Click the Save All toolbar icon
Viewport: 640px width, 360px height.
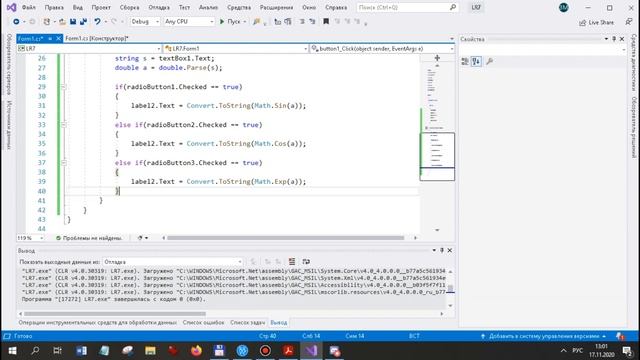pyautogui.click(x=83, y=22)
